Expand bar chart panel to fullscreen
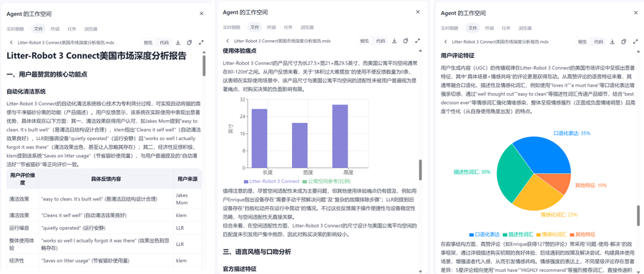Screen dimensions: 644x274 click(418, 41)
